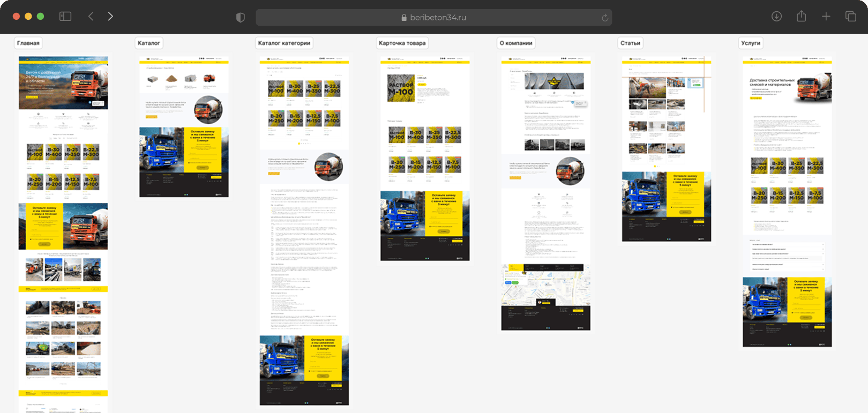Open the privacy shield report icon
Screen dimensions: 868x413
pos(241,17)
